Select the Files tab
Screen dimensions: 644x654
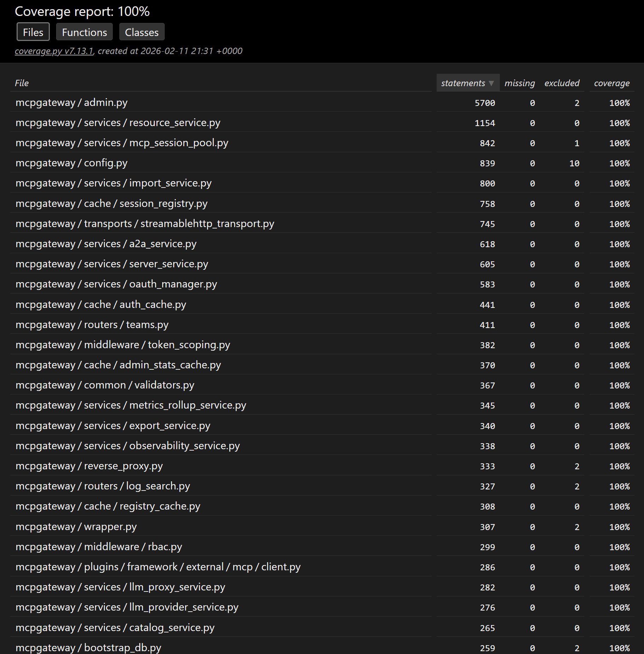coord(33,32)
